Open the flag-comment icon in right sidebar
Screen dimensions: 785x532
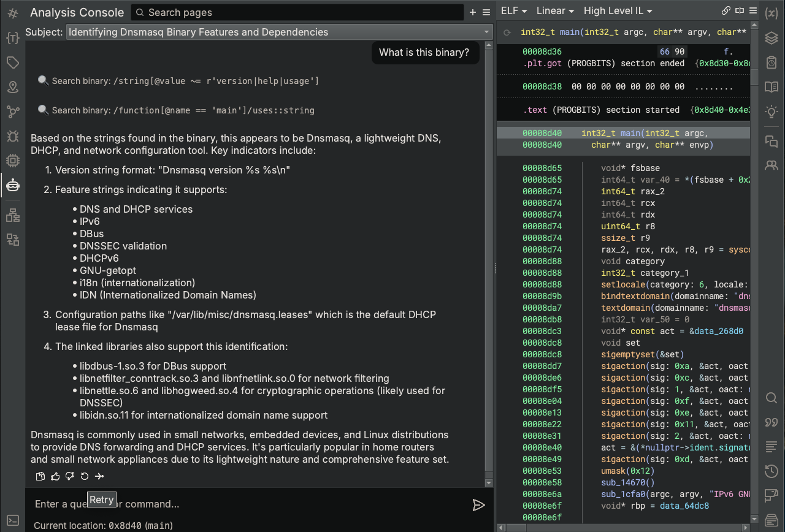tap(772, 496)
